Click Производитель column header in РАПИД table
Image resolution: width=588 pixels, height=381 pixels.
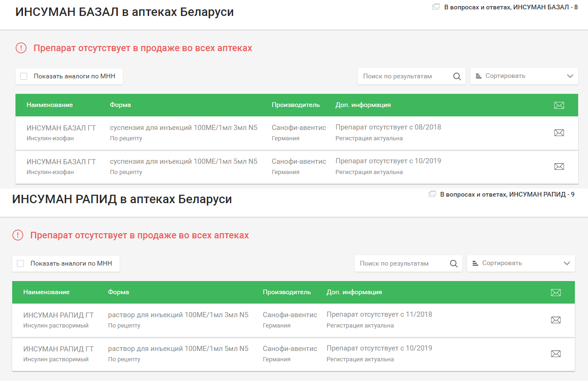coord(287,292)
